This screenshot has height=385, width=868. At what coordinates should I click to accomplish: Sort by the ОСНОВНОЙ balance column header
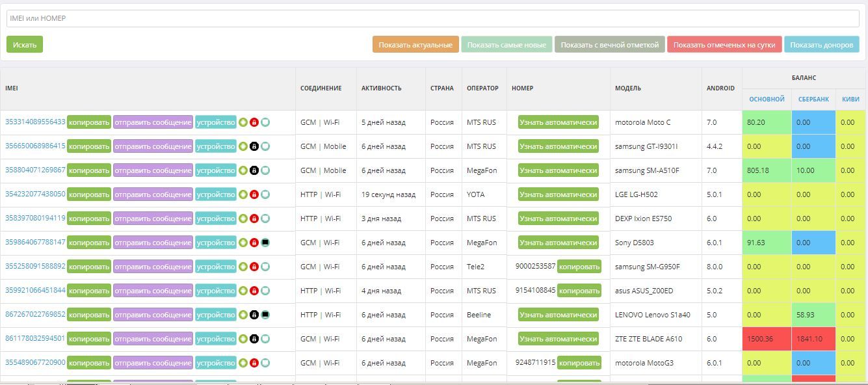[x=767, y=100]
